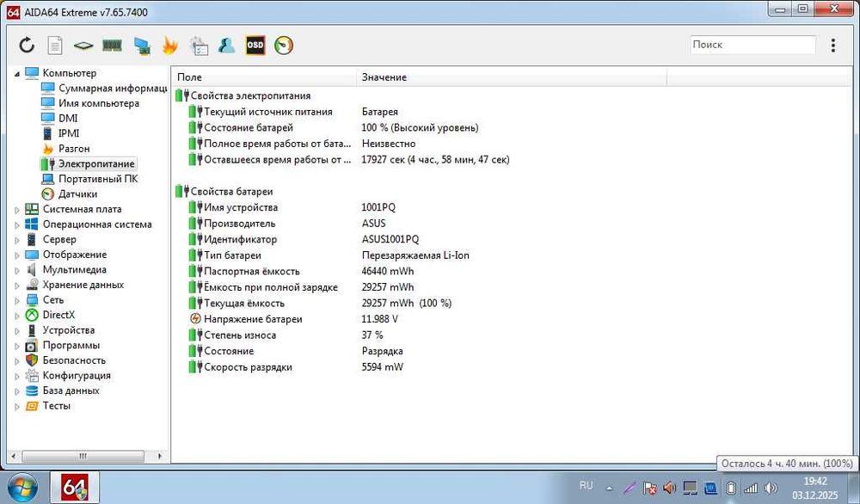Click the Устройства tree icon
Viewport: 860px width, 504px height.
point(32,330)
